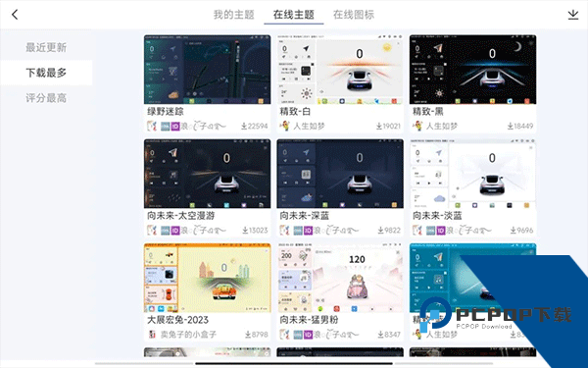Click the 绿野迷踪 title text

coord(166,112)
